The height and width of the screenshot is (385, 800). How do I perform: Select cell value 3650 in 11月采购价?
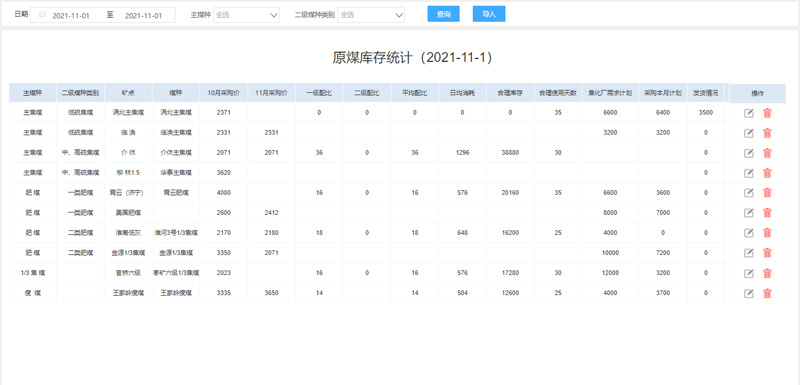click(x=271, y=293)
